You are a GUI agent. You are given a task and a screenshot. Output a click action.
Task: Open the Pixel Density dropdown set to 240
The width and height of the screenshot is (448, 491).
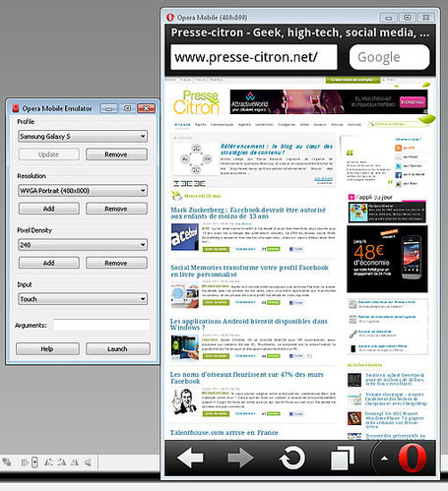pos(83,245)
